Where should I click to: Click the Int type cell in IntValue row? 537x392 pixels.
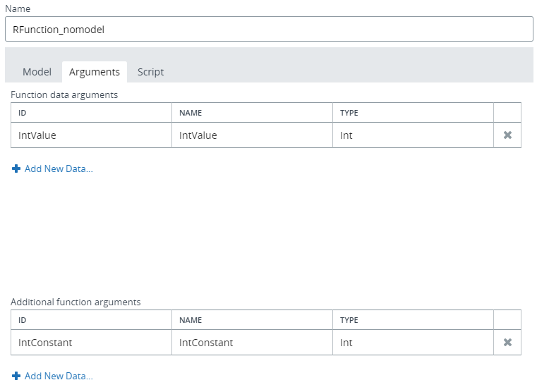tap(413, 135)
